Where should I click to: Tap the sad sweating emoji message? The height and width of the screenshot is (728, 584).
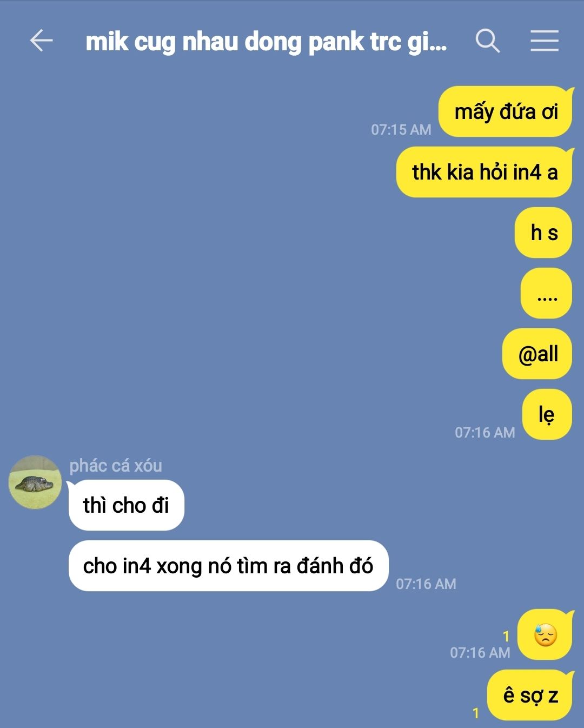tap(545, 635)
